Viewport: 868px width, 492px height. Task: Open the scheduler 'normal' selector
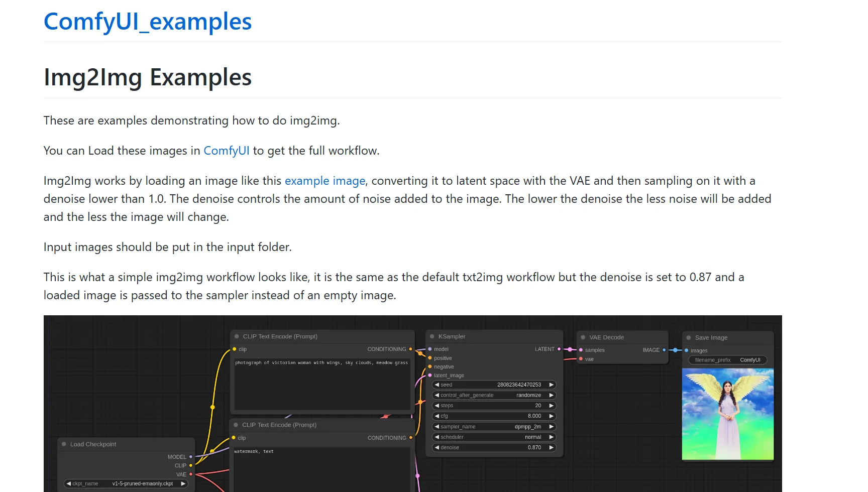pyautogui.click(x=494, y=437)
